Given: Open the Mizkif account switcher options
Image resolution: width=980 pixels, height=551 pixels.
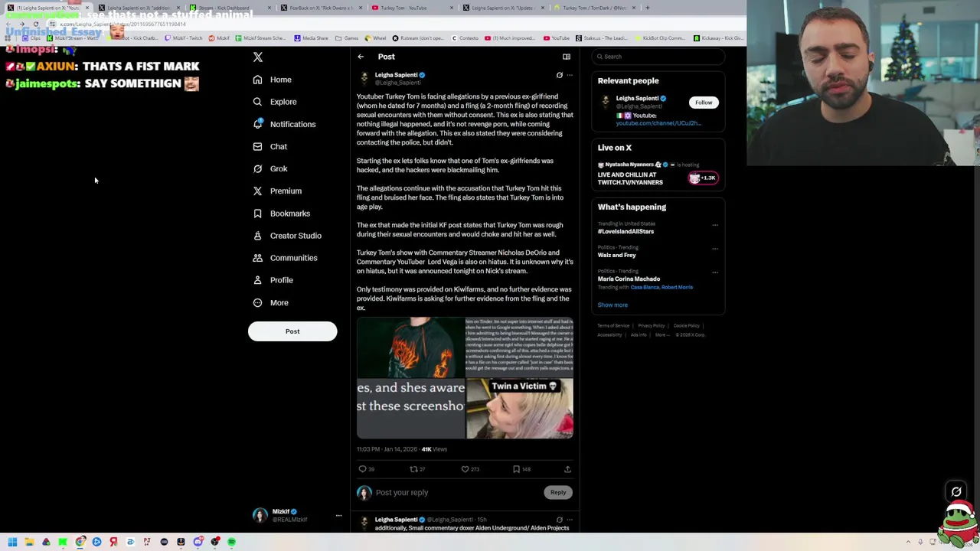Looking at the screenshot, I should click(338, 516).
